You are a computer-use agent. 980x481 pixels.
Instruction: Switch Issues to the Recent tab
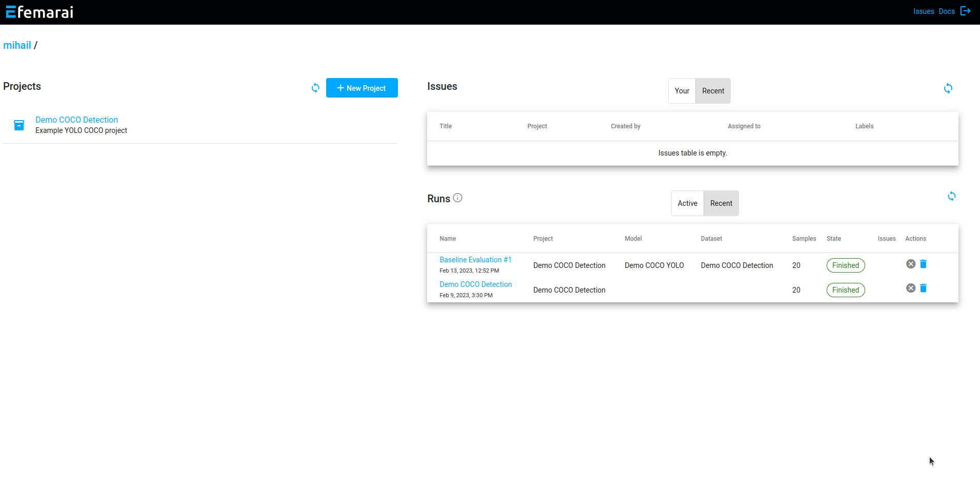tap(713, 91)
